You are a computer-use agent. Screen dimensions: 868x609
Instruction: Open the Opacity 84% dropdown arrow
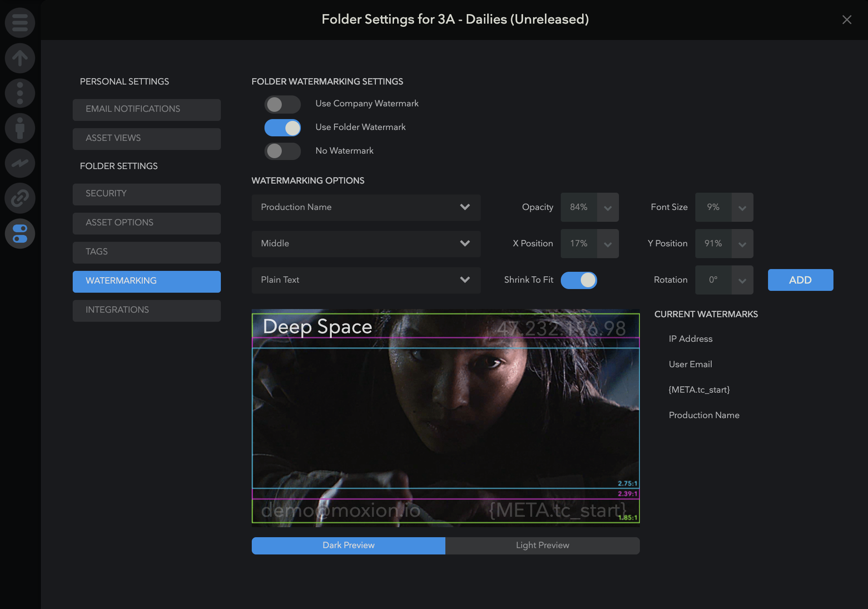pos(608,208)
